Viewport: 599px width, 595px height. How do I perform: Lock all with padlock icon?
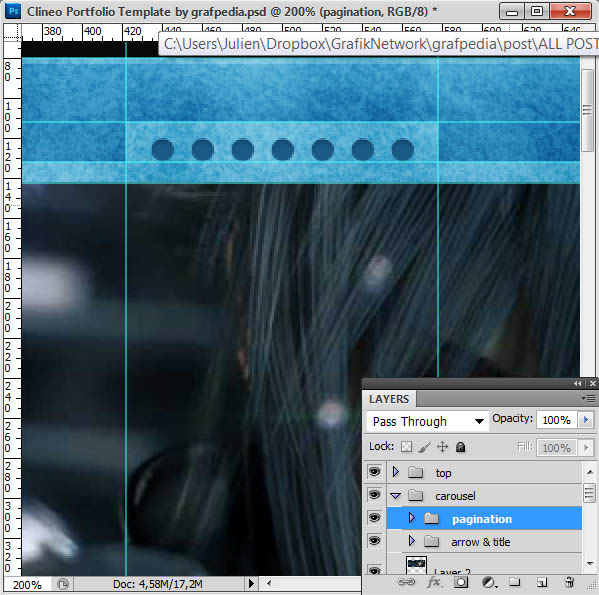point(461,447)
